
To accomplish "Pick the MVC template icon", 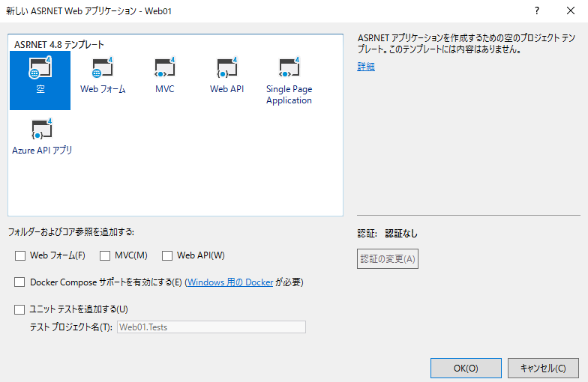I will 165,76.
